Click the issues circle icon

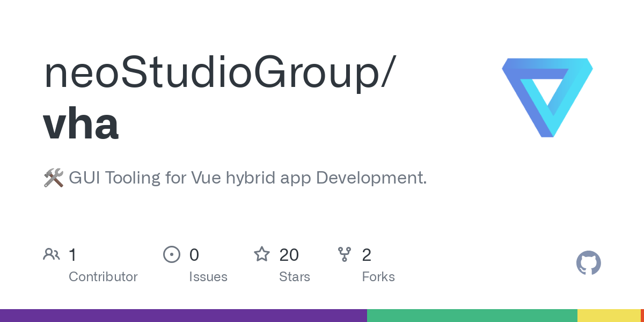tap(172, 254)
